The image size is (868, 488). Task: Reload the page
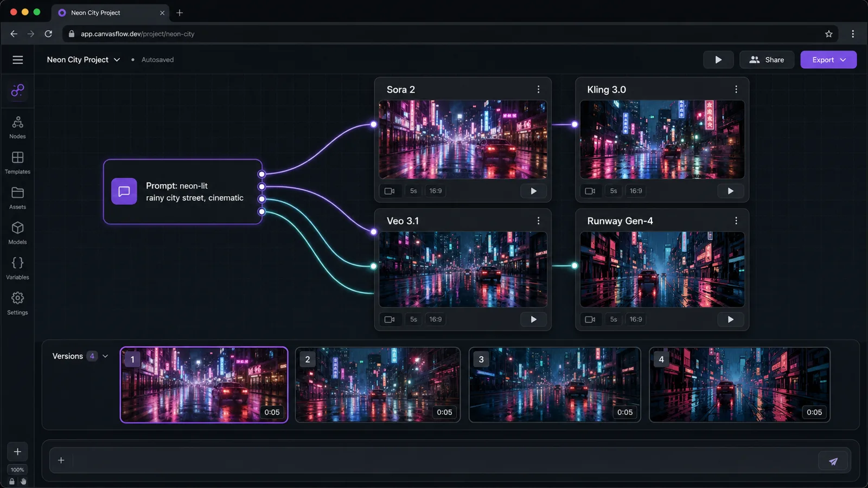48,34
